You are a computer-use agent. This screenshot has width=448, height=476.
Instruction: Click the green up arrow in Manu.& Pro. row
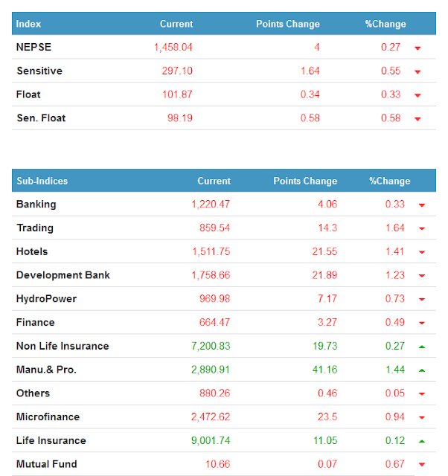pos(422,370)
